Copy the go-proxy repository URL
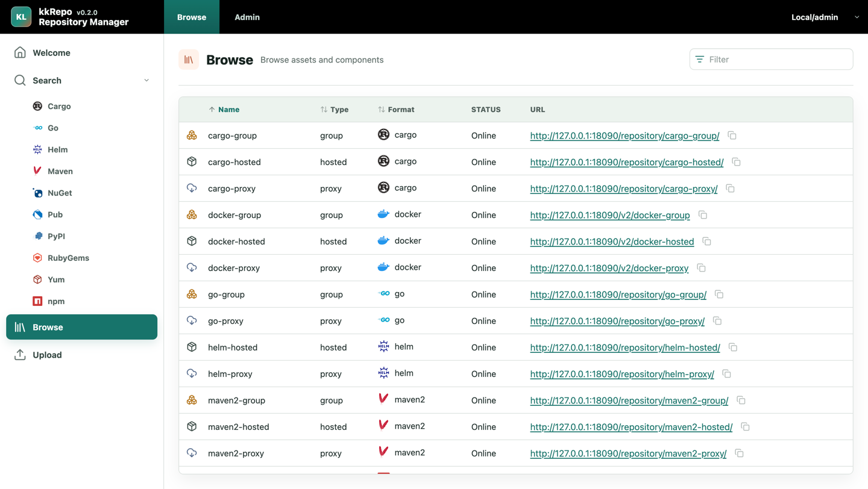This screenshot has width=868, height=489. [x=717, y=321]
